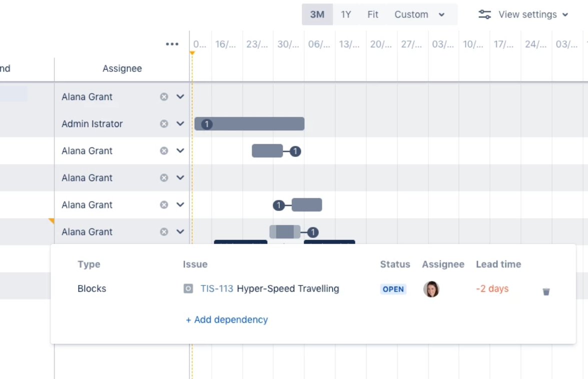Click the orange today marker on timeline
Screen dimensions: 588x379
192,53
